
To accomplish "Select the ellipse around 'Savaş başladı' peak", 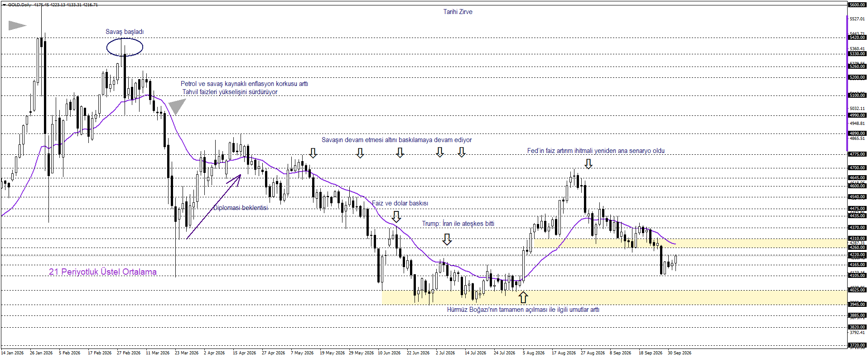I will point(125,47).
